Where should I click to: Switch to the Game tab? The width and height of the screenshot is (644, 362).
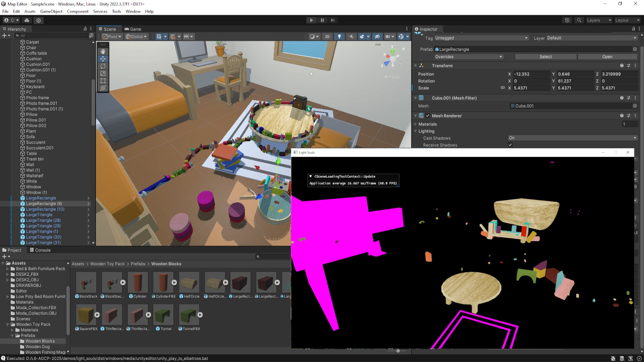tap(133, 29)
